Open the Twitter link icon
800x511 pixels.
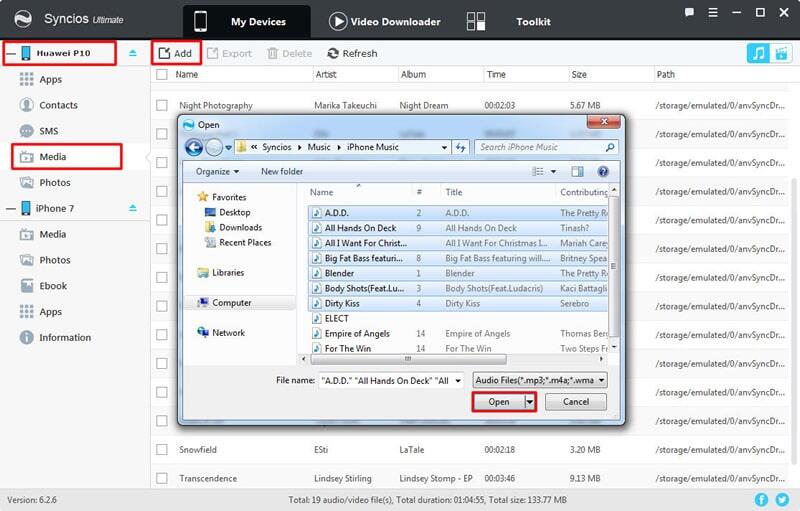781,499
